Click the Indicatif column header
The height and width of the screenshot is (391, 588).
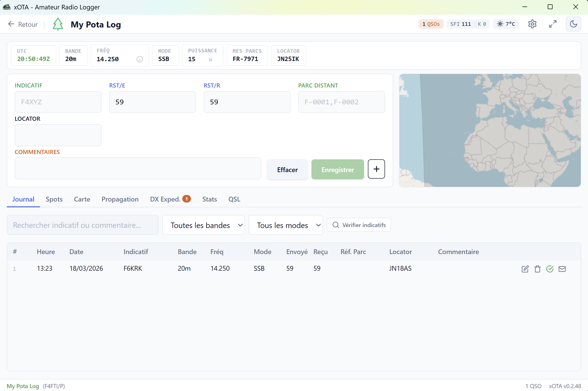136,252
